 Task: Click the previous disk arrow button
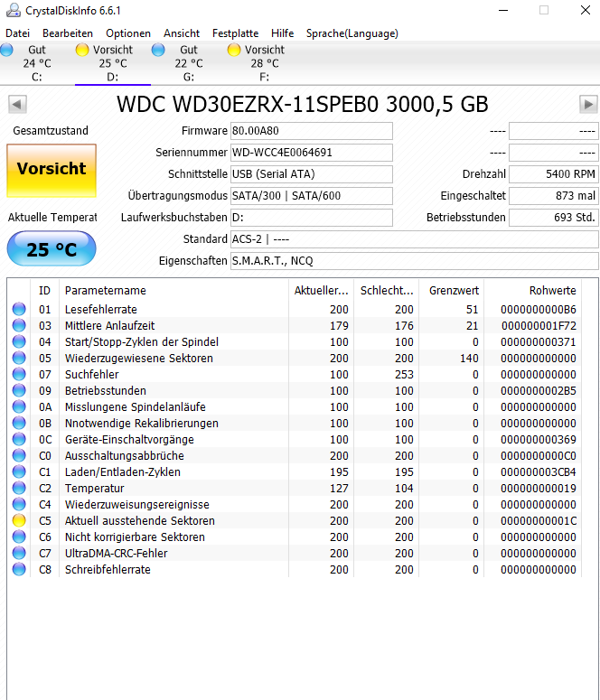click(17, 105)
